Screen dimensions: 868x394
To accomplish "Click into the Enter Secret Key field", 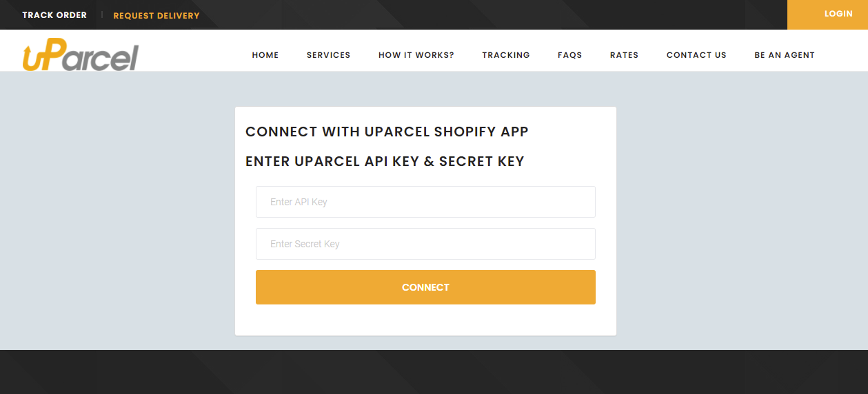I will tap(425, 244).
